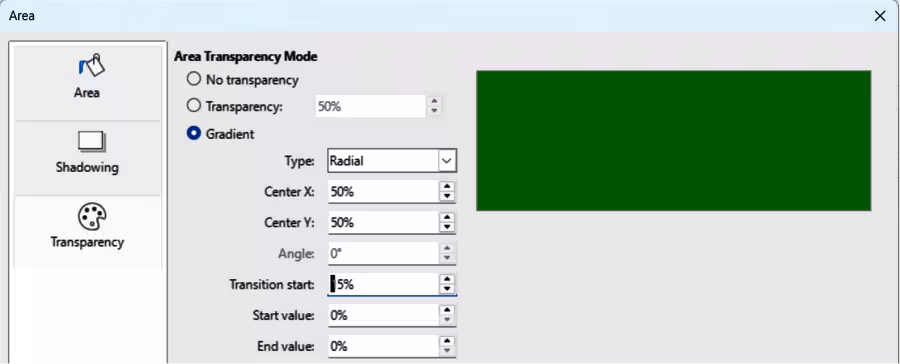Increase the Transition start value
This screenshot has width=900, height=364.
[447, 278]
